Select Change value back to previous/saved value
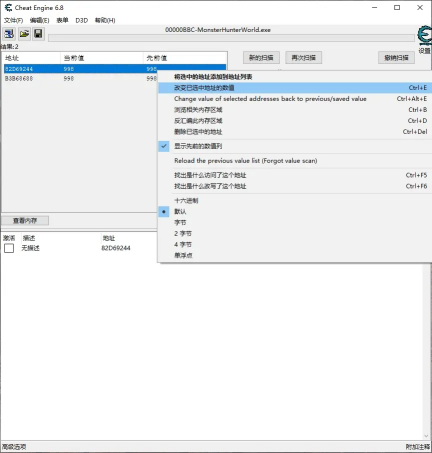 (295, 99)
